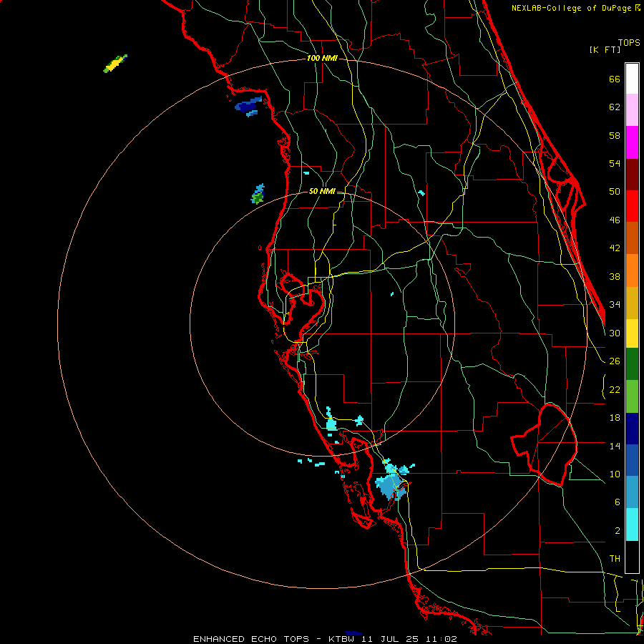Click the 58 legend value
The height and width of the screenshot is (644, 644).
pyautogui.click(x=615, y=135)
